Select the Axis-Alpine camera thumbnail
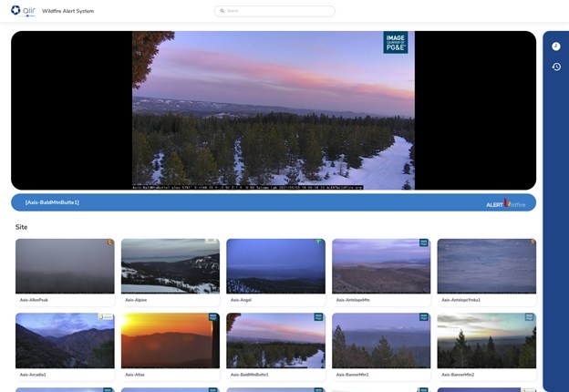The image size is (569, 392). [x=170, y=266]
